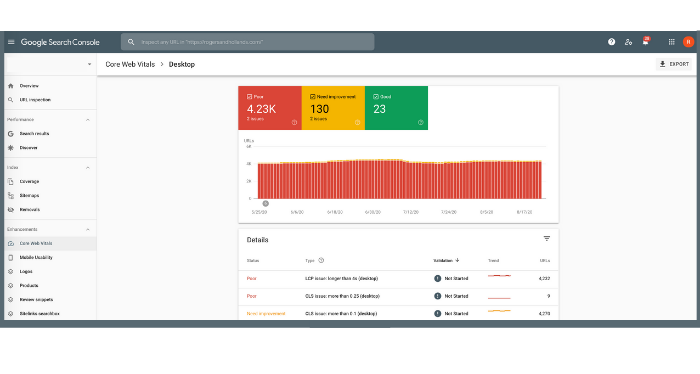Open CLS issue more than 0.25 row
The image size is (700, 374).
(398, 296)
